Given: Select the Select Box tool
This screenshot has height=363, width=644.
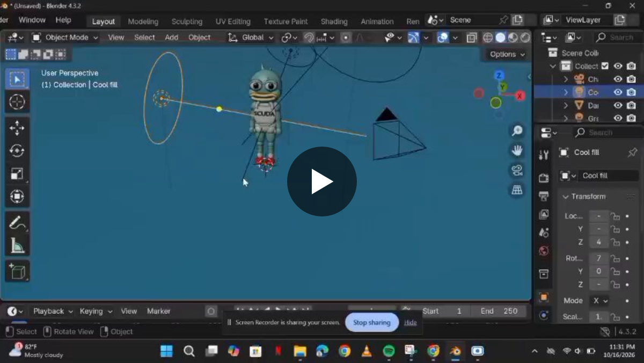Looking at the screenshot, I should pyautogui.click(x=17, y=79).
